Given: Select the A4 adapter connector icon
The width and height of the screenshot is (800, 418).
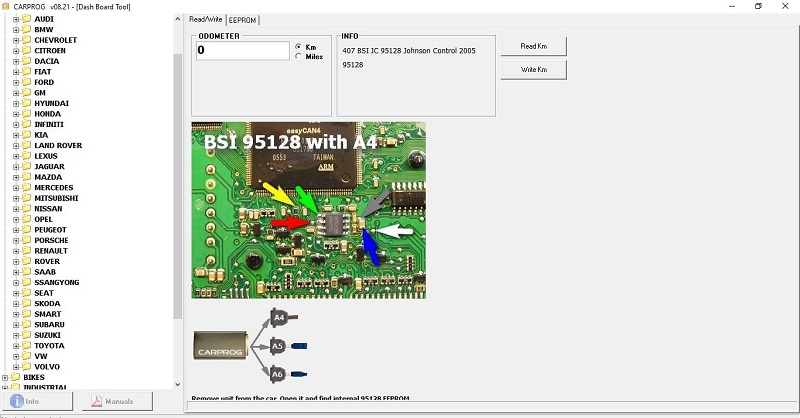Looking at the screenshot, I should 284,317.
